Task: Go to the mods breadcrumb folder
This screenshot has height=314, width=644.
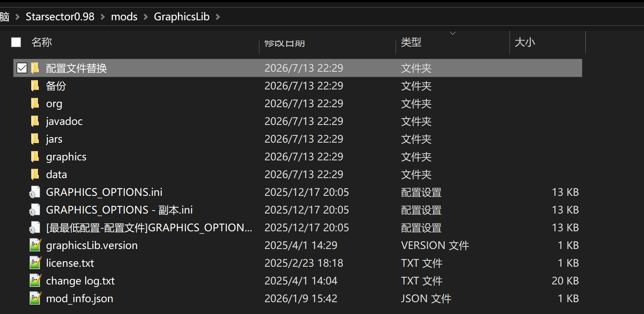Action: 124,17
